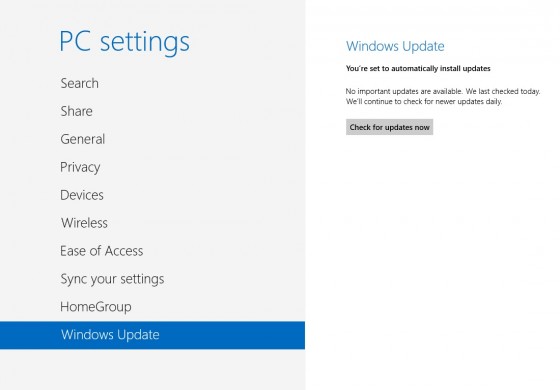Go to Privacy settings
Image resolution: width=560 pixels, height=390 pixels.
click(80, 167)
